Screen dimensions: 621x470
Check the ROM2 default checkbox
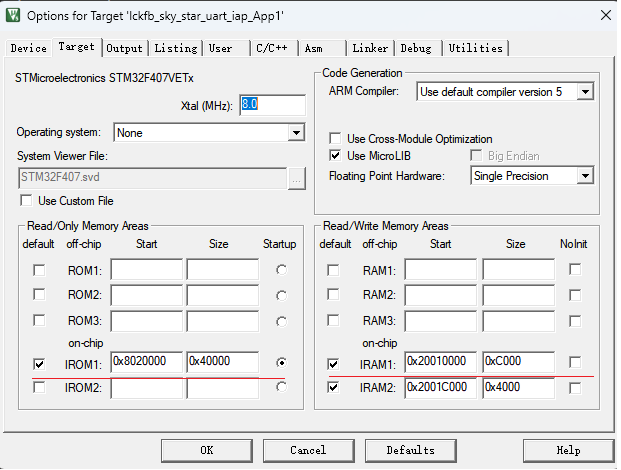coord(39,295)
